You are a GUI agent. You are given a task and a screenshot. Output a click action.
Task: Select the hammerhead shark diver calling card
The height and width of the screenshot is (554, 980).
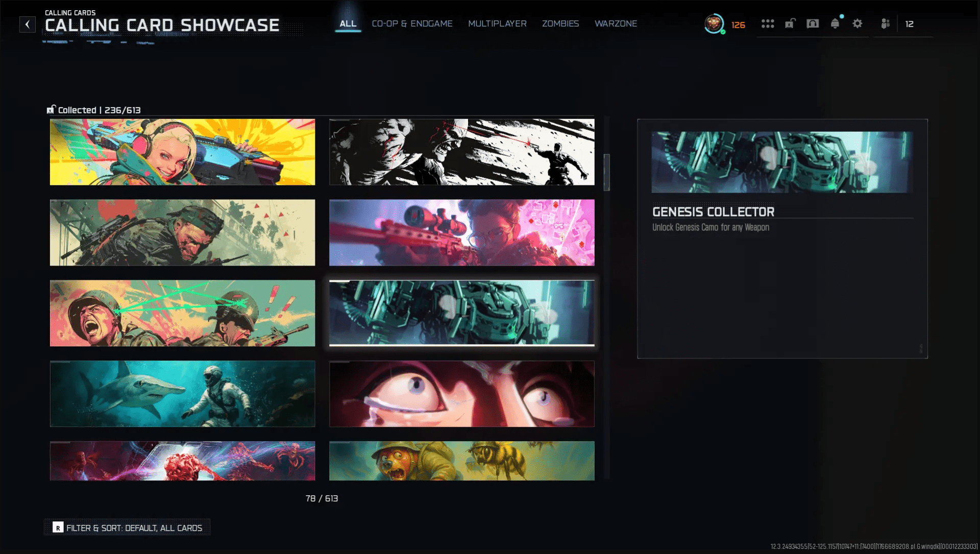[x=182, y=394]
